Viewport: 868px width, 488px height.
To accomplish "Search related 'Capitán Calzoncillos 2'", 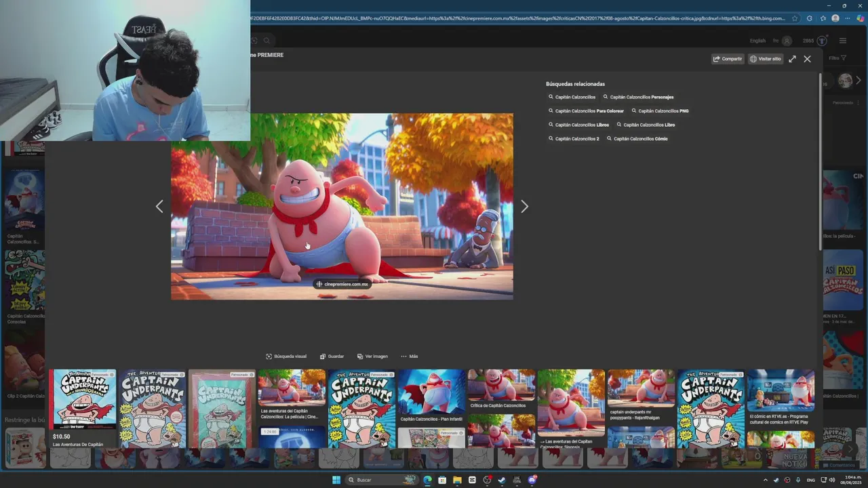I will (574, 139).
